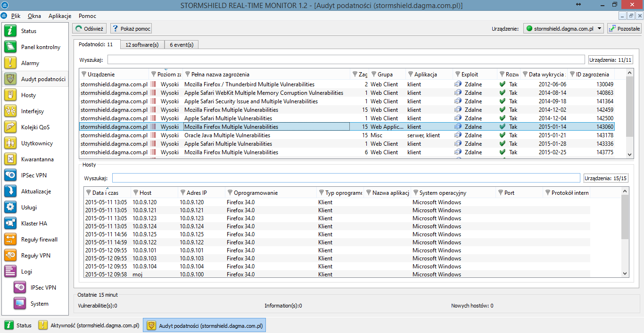Show Kolejki QoS view

35,127
